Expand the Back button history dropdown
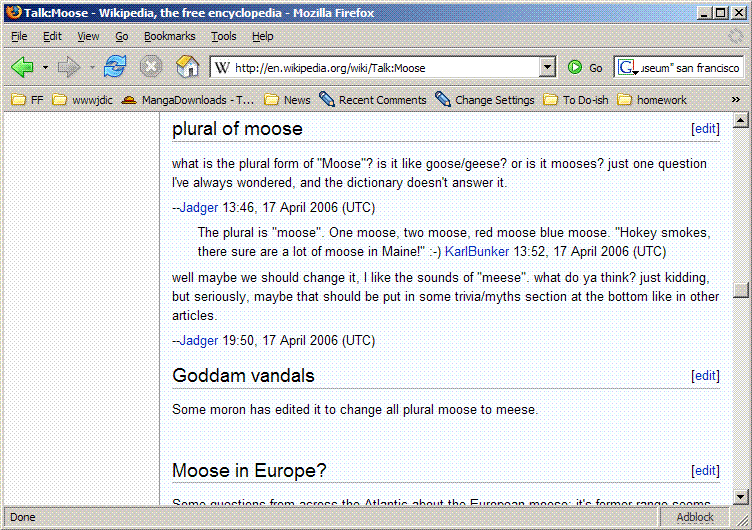This screenshot has height=530, width=752. [x=45, y=68]
